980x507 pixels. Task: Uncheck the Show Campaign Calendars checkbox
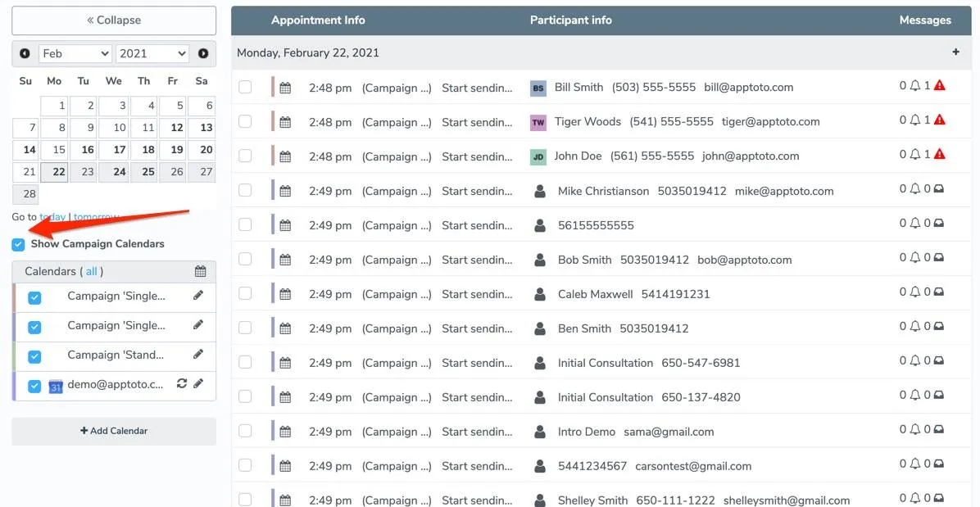(x=18, y=243)
